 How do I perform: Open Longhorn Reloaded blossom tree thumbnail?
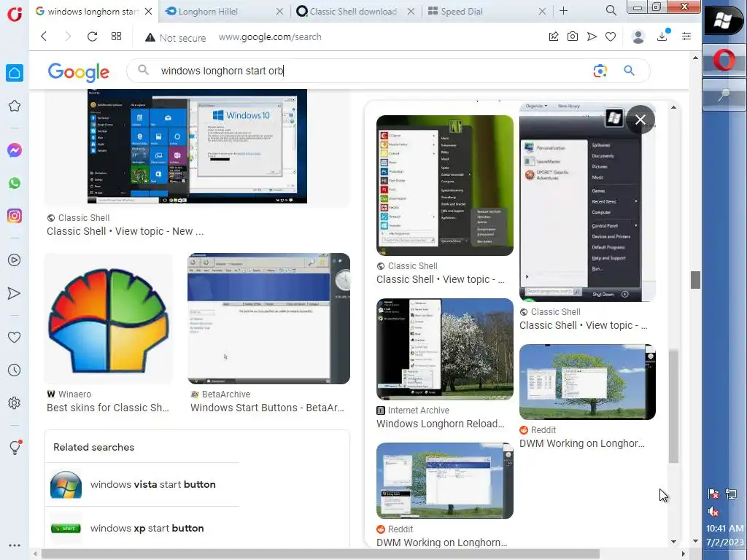pos(445,349)
